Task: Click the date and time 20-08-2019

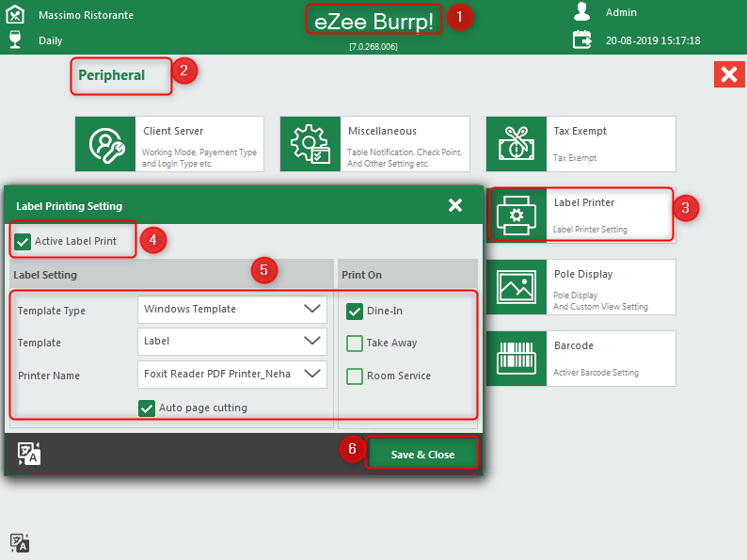Action: [x=653, y=40]
